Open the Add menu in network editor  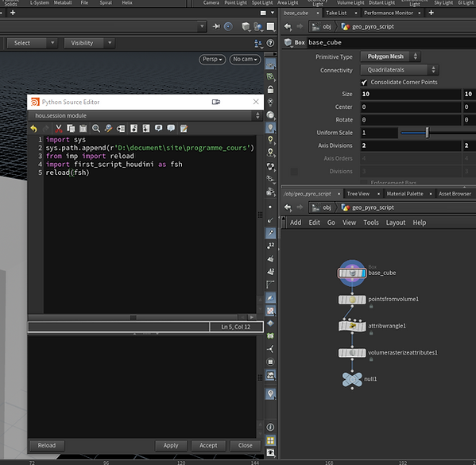point(296,223)
